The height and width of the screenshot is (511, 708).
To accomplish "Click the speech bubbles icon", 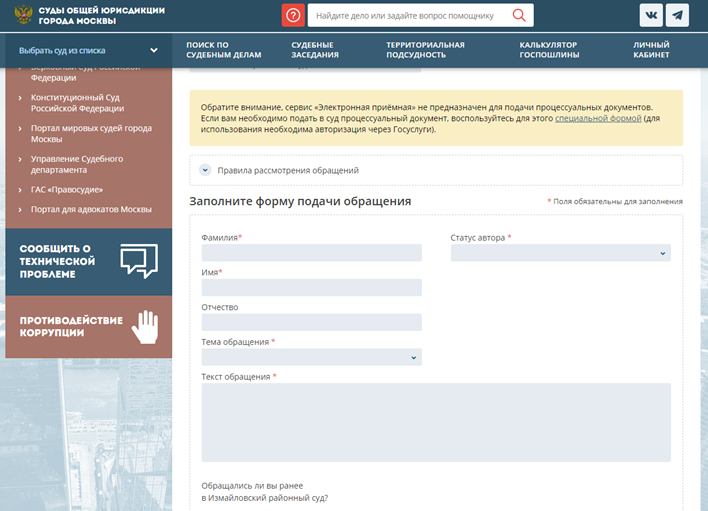I will pyautogui.click(x=139, y=261).
